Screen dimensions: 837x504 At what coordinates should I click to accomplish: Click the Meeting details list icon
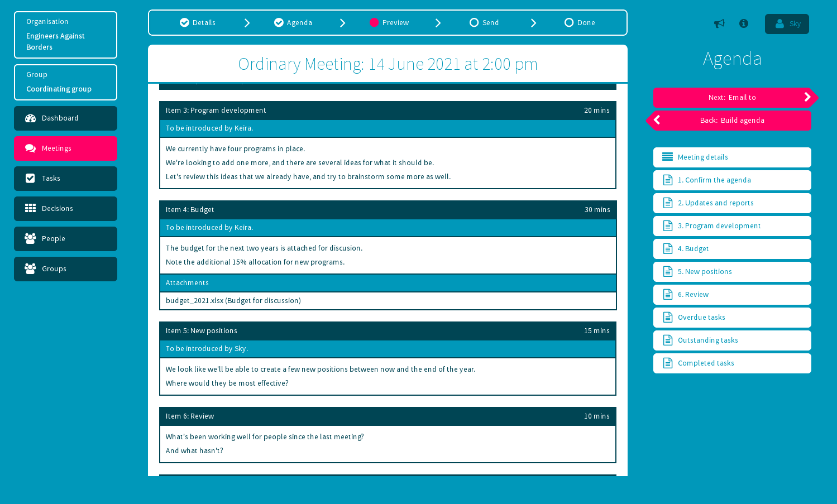point(667,157)
